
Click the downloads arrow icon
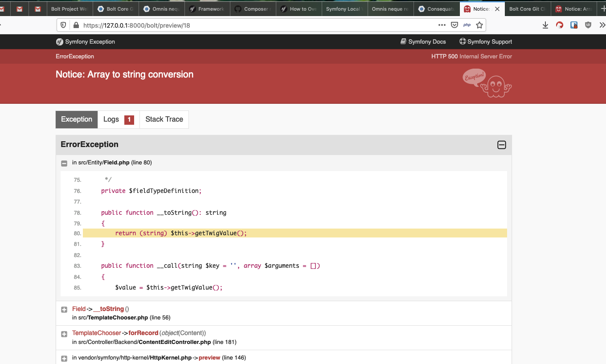pyautogui.click(x=545, y=25)
